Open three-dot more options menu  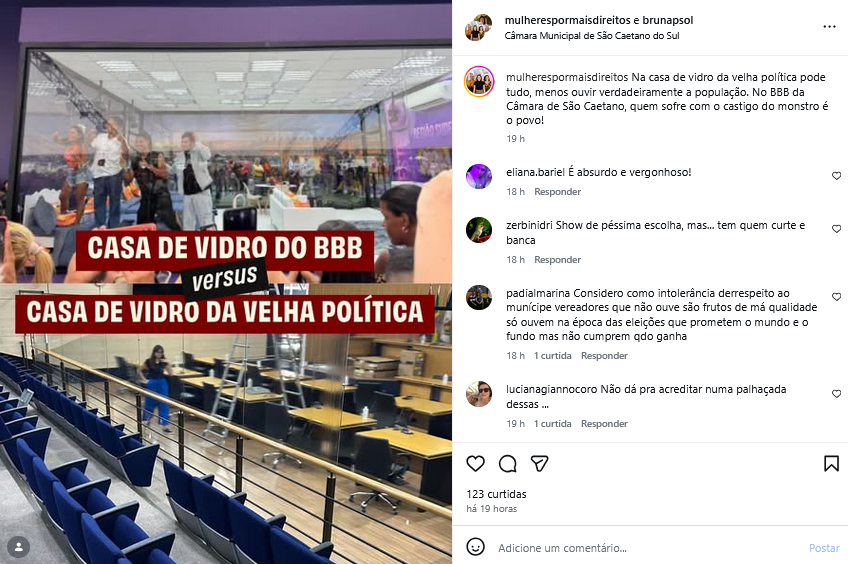pos(830,26)
